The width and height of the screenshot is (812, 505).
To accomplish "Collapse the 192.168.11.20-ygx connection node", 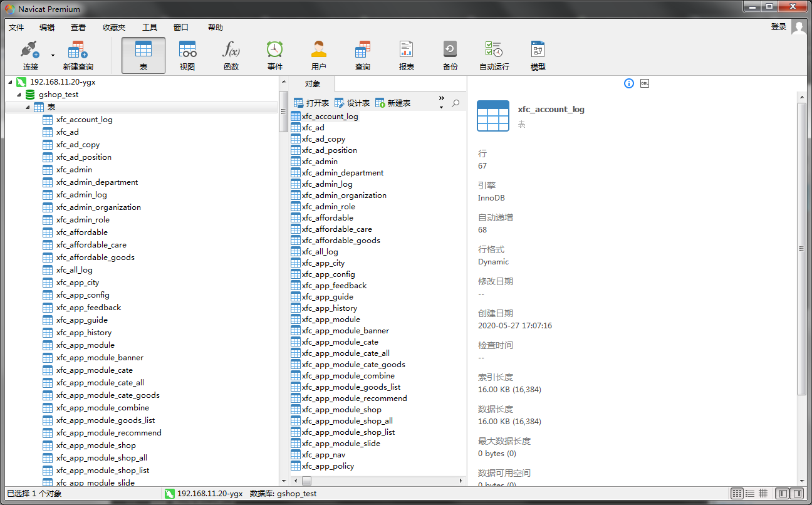I will click(x=11, y=82).
